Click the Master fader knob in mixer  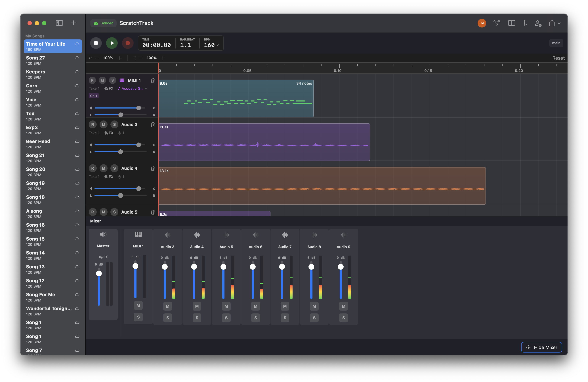99,273
